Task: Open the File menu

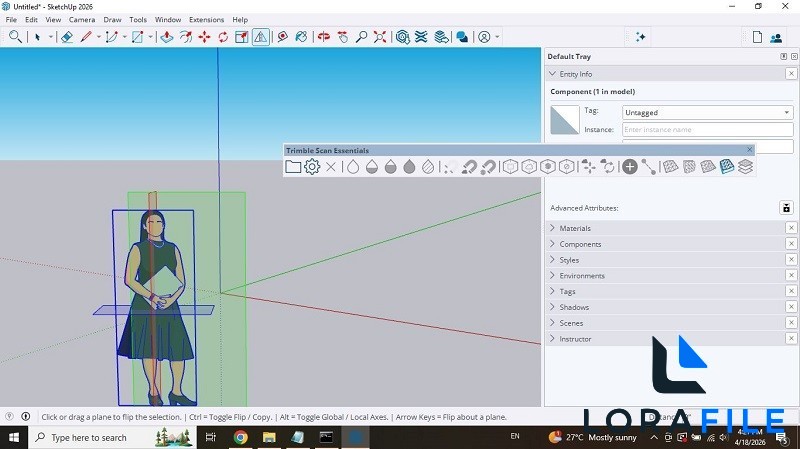Action: (x=11, y=19)
